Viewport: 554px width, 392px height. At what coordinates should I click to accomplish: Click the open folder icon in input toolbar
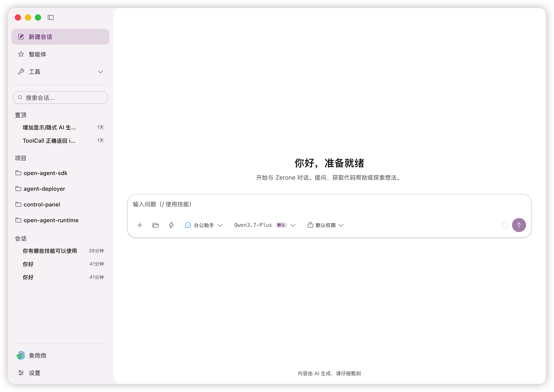pos(156,225)
